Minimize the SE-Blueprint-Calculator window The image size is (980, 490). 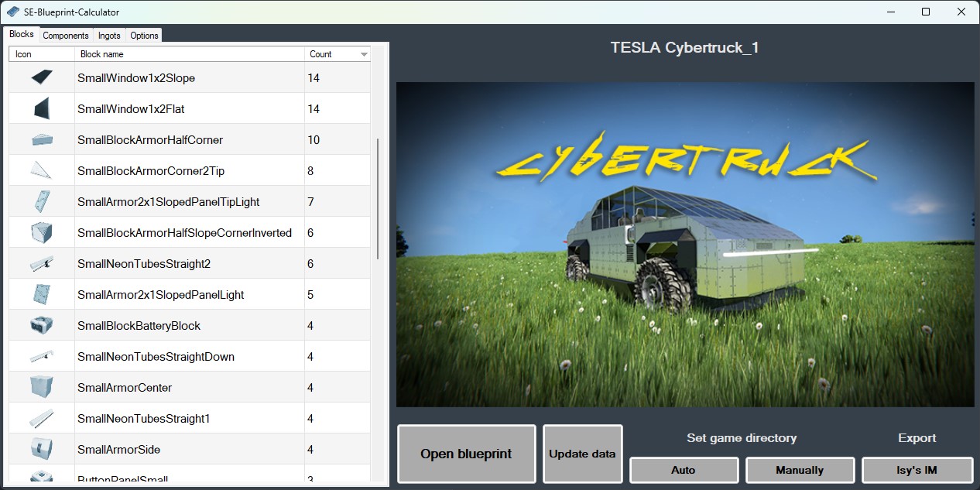[890, 12]
